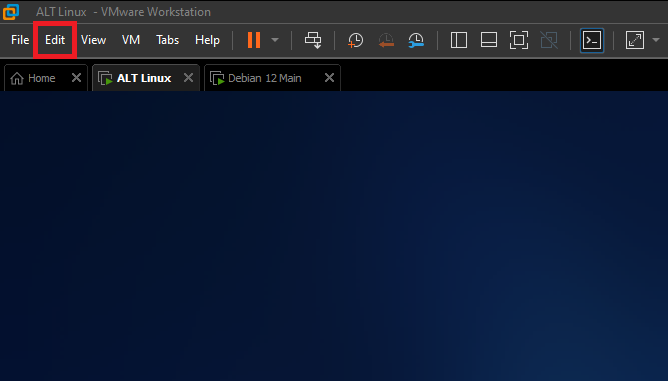Open the VM menu
Image resolution: width=668 pixels, height=381 pixels.
pos(131,40)
